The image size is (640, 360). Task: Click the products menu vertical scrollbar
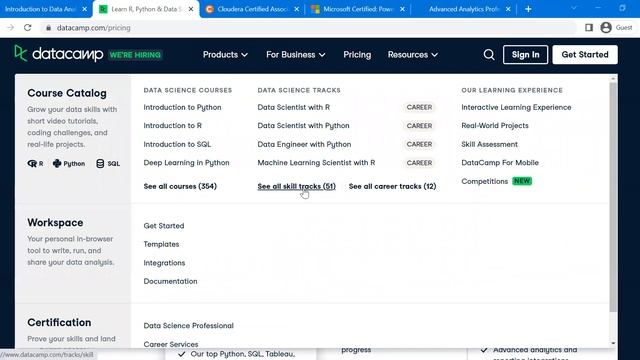613,197
